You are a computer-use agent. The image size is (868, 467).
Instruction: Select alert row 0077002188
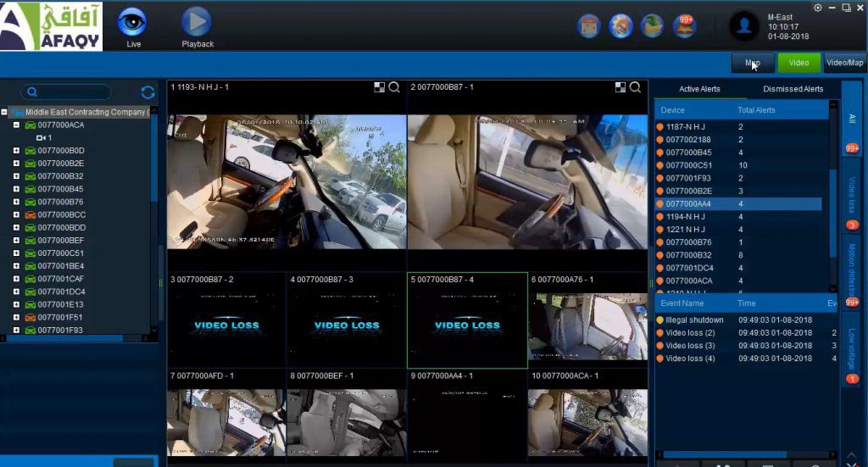(x=739, y=140)
